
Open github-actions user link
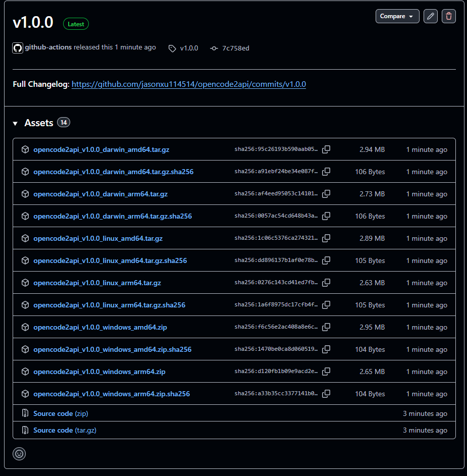(x=48, y=47)
